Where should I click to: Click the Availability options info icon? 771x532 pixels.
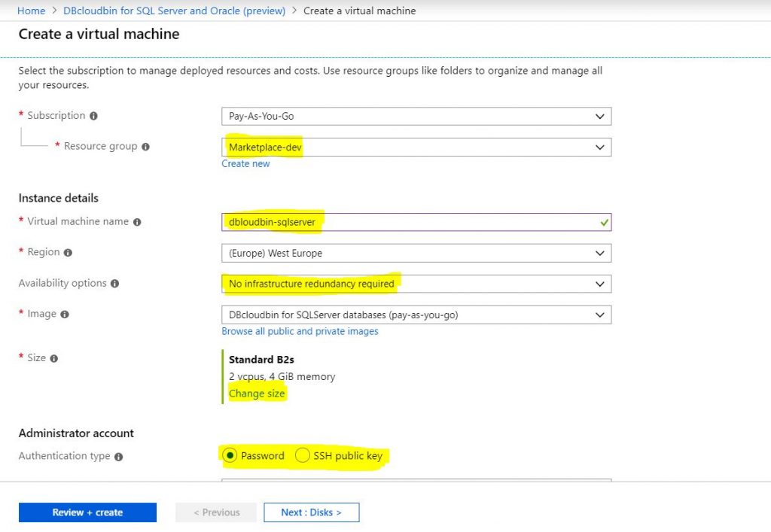[x=114, y=284]
